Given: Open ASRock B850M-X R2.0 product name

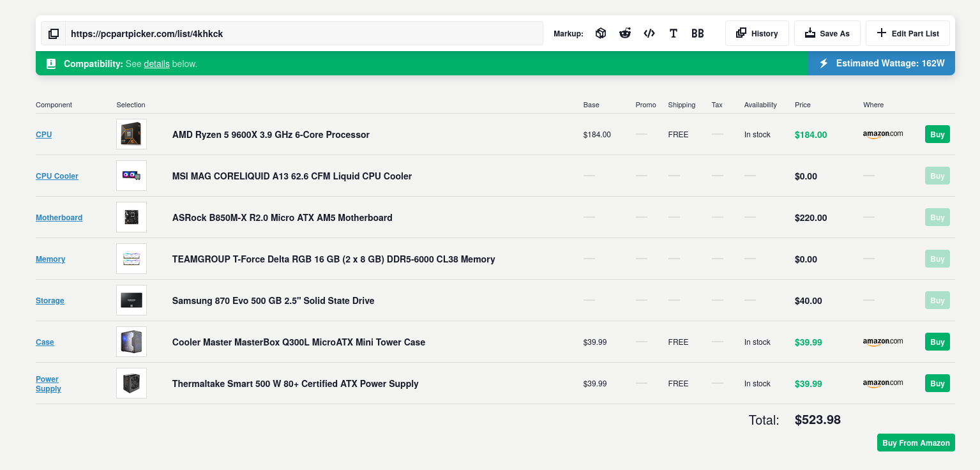Looking at the screenshot, I should pyautogui.click(x=282, y=218).
